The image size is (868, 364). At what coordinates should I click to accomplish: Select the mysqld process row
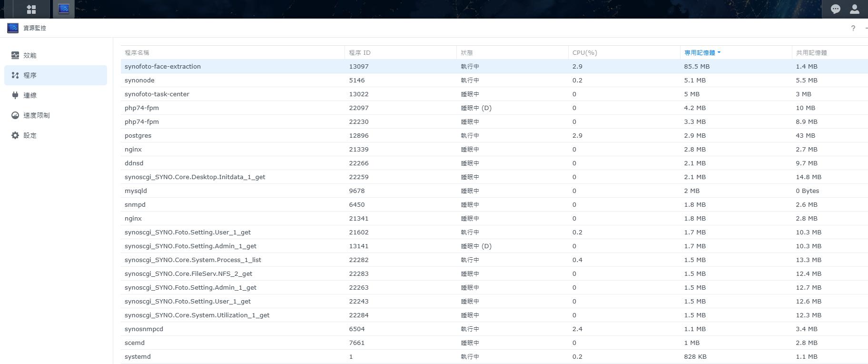pyautogui.click(x=494, y=191)
